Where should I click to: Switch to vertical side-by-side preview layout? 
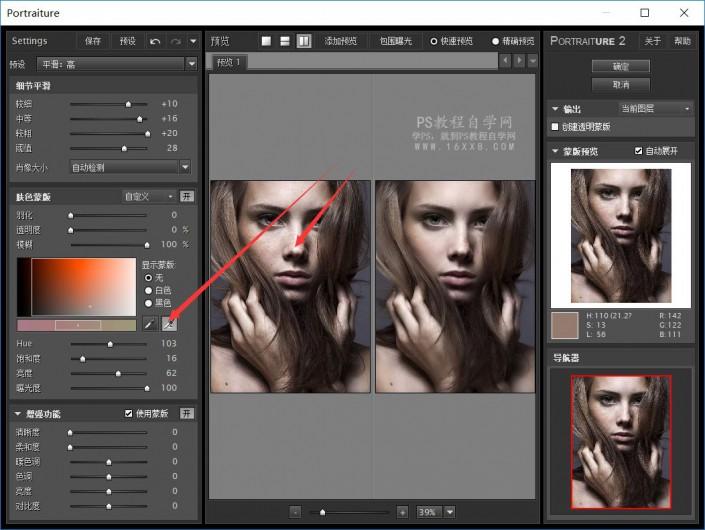(x=304, y=41)
